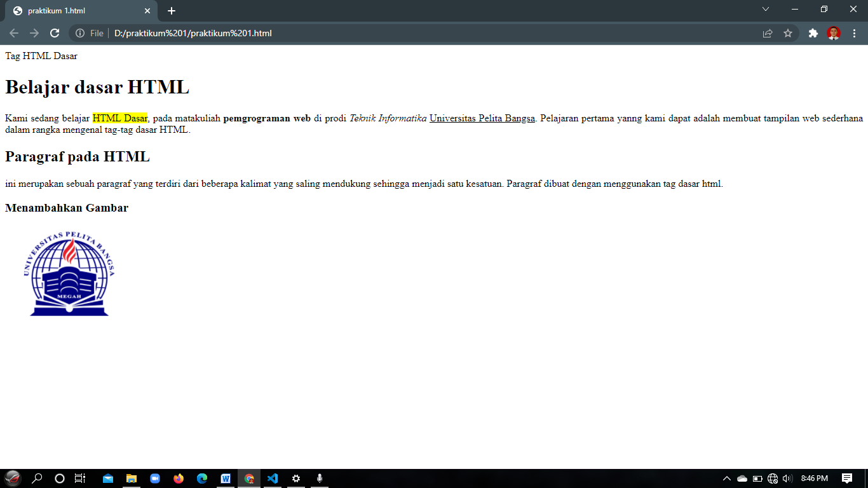868x488 pixels.
Task: Open the volume control in the tray
Action: click(x=788, y=478)
